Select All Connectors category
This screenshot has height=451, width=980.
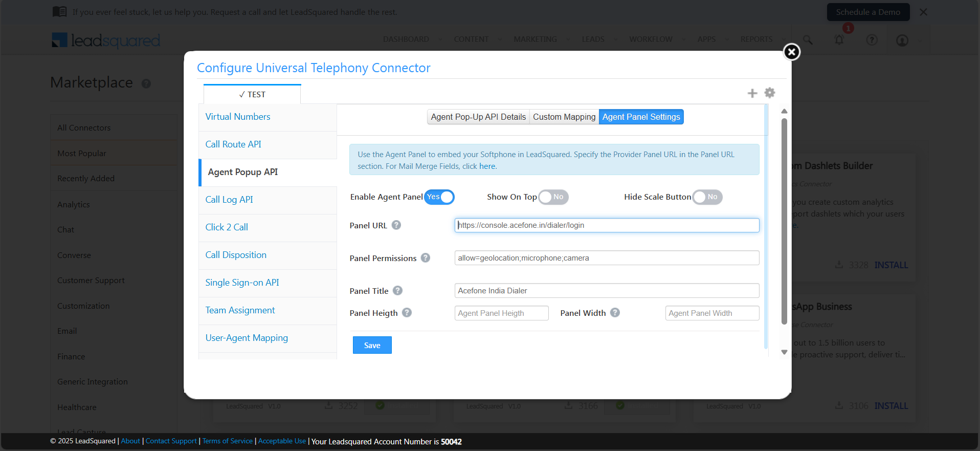[114, 127]
